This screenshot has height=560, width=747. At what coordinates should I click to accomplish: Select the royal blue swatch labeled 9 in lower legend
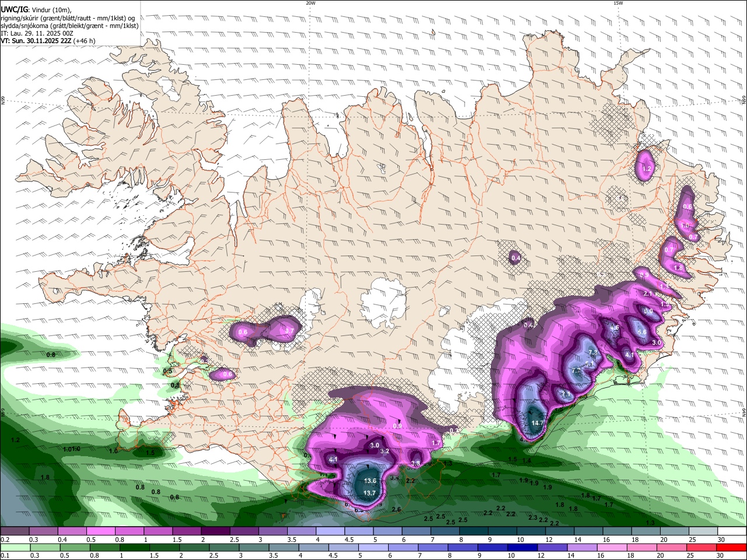(493, 548)
